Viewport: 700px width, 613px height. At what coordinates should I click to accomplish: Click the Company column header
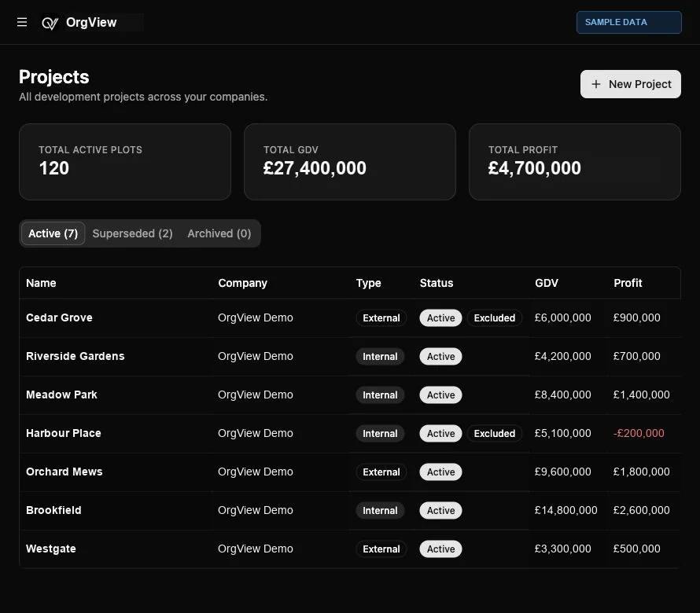pos(242,283)
